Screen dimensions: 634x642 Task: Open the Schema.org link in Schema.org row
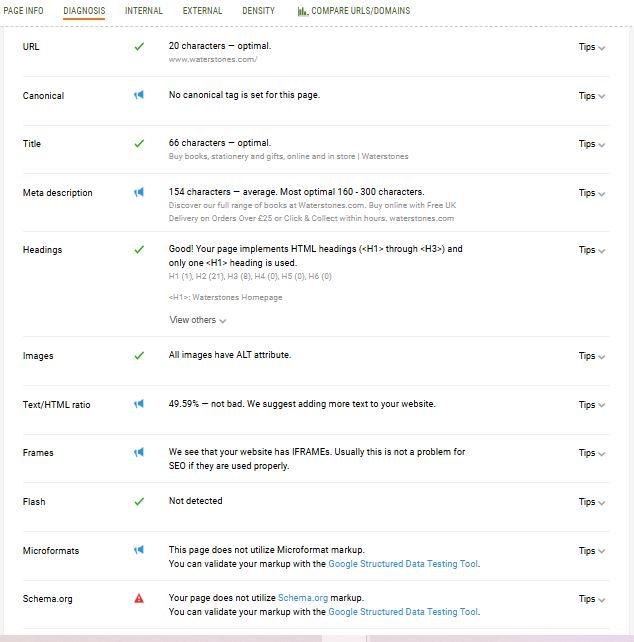(303, 598)
